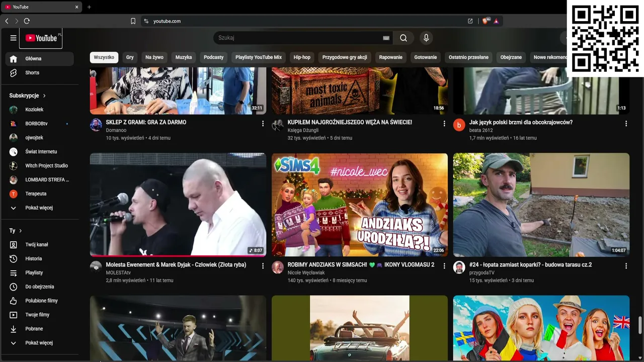This screenshot has width=644, height=362.
Task: Reload the page
Action: pyautogui.click(x=27, y=21)
